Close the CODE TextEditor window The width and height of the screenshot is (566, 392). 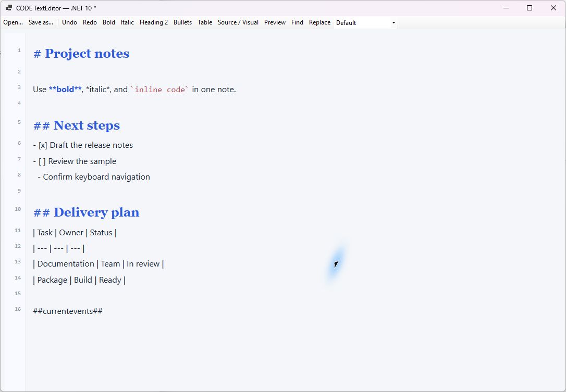pos(553,8)
